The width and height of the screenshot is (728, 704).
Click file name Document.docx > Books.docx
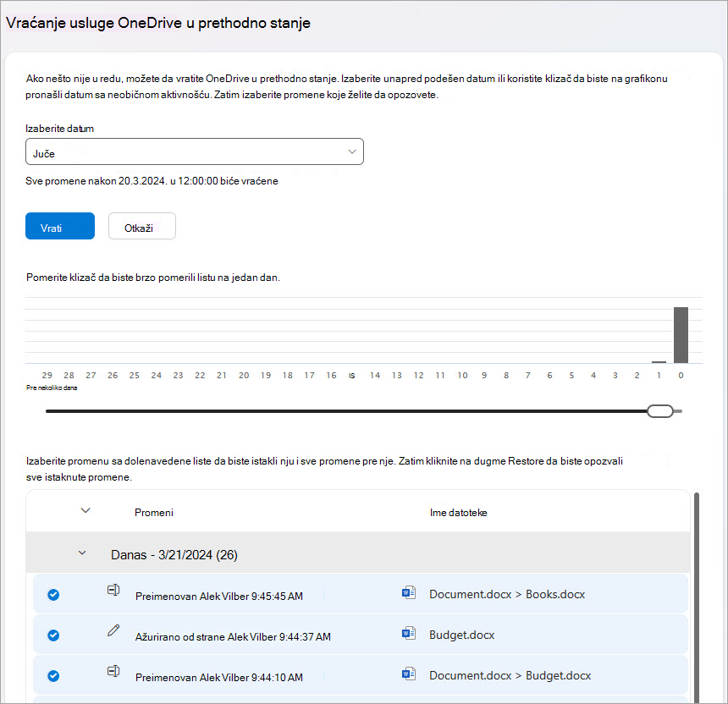pyautogui.click(x=507, y=594)
